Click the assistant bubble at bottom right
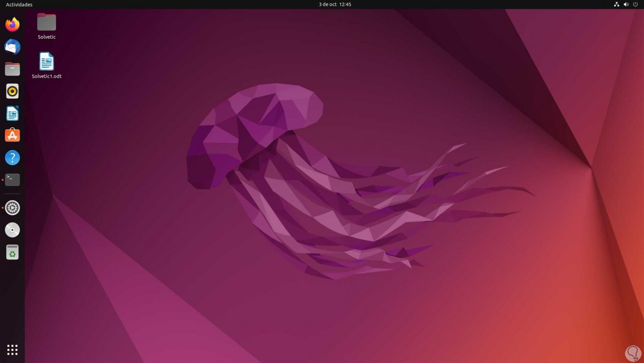Viewport: 644px width, 363px height. [x=632, y=353]
